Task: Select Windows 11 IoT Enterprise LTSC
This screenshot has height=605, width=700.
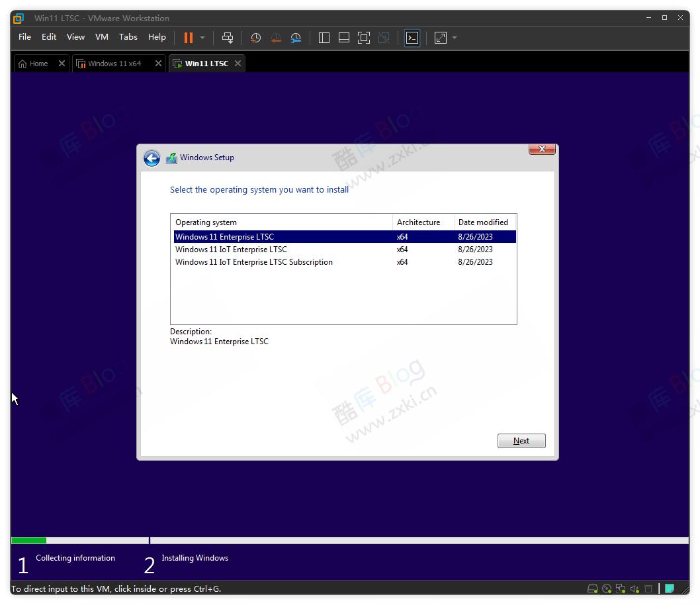Action: pyautogui.click(x=230, y=249)
